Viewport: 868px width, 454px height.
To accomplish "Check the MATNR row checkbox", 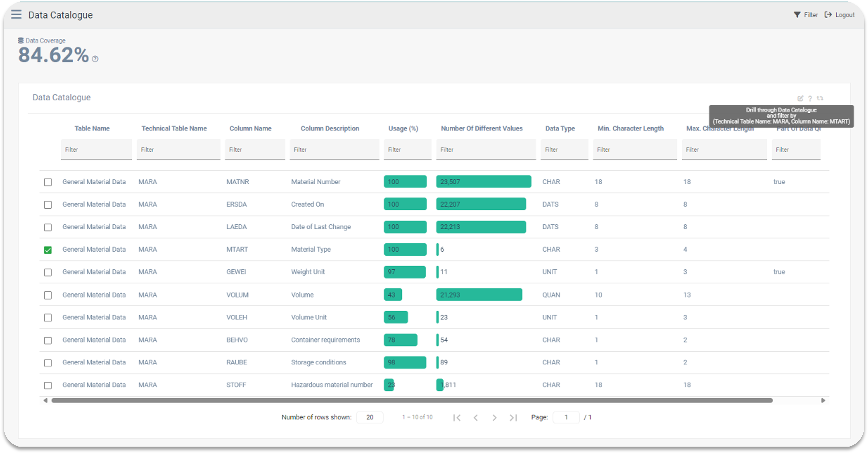I will 48,182.
